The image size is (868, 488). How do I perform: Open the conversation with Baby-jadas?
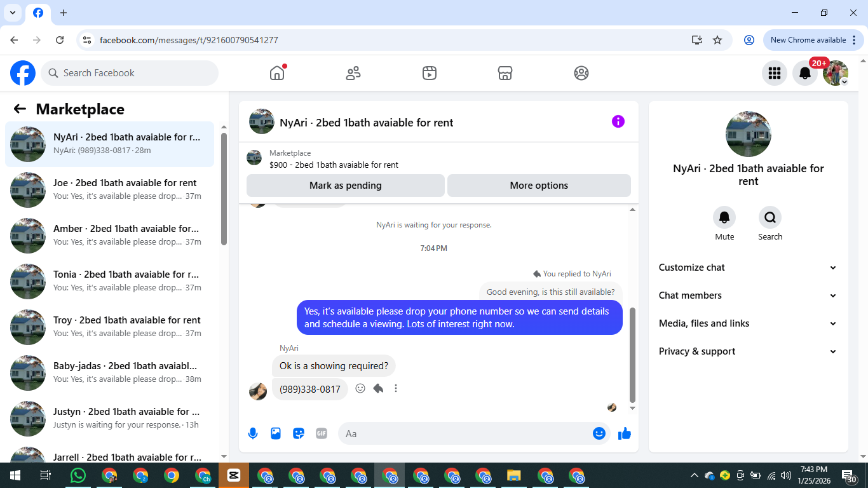click(x=109, y=373)
